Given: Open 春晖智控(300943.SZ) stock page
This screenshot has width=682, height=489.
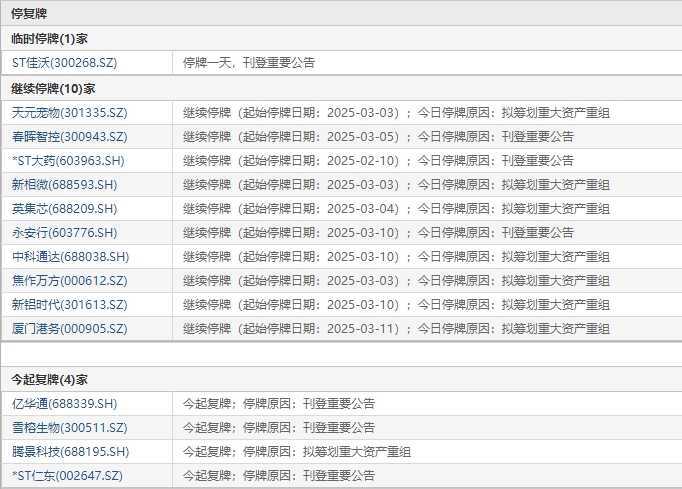Looking at the screenshot, I should pyautogui.click(x=70, y=136).
